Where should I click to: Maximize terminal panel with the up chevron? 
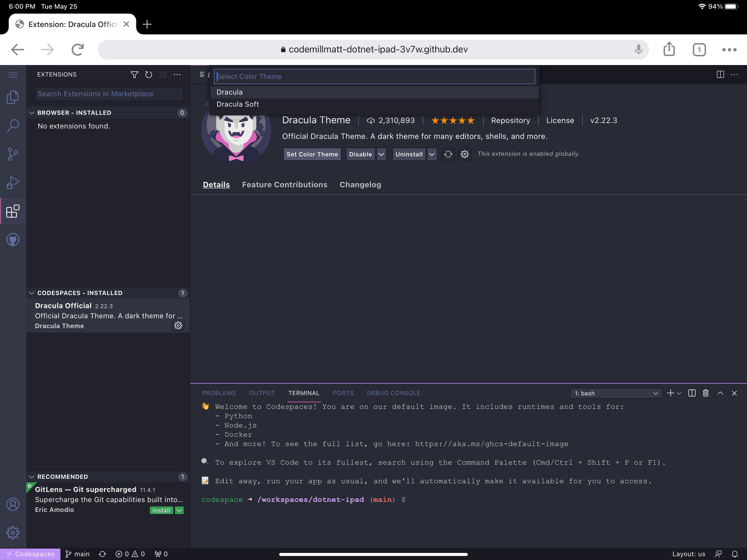pos(720,393)
